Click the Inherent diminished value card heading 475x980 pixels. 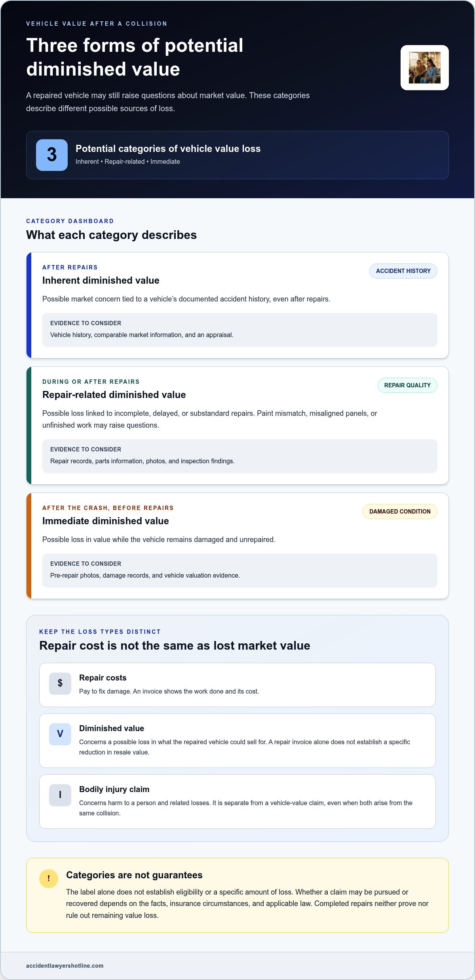pyautogui.click(x=101, y=281)
